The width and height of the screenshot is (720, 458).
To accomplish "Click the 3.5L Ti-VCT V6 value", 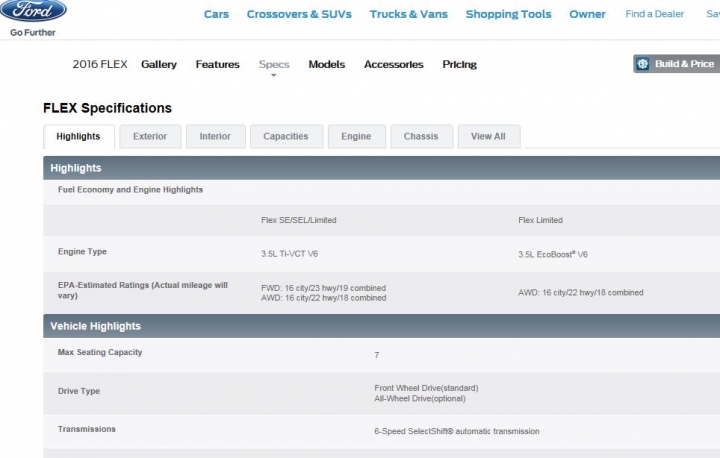I will tap(289, 254).
